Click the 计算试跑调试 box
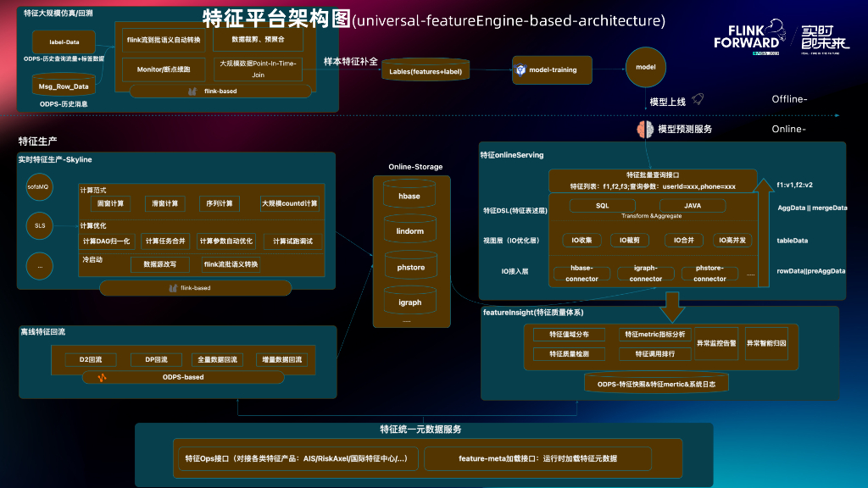Screen dimensions: 868x488 [x=292, y=241]
